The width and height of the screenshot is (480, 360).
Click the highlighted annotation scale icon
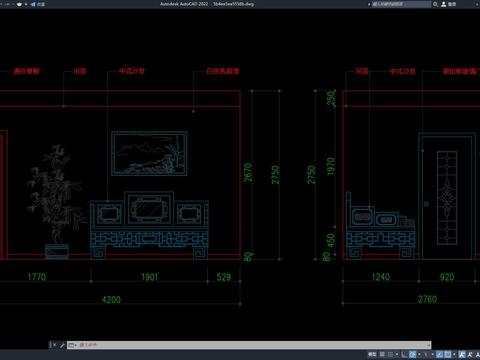pos(462,354)
